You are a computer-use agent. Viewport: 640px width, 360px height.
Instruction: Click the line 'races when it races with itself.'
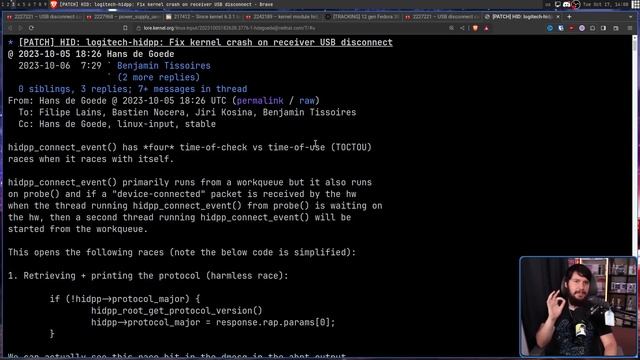pyautogui.click(x=91, y=159)
